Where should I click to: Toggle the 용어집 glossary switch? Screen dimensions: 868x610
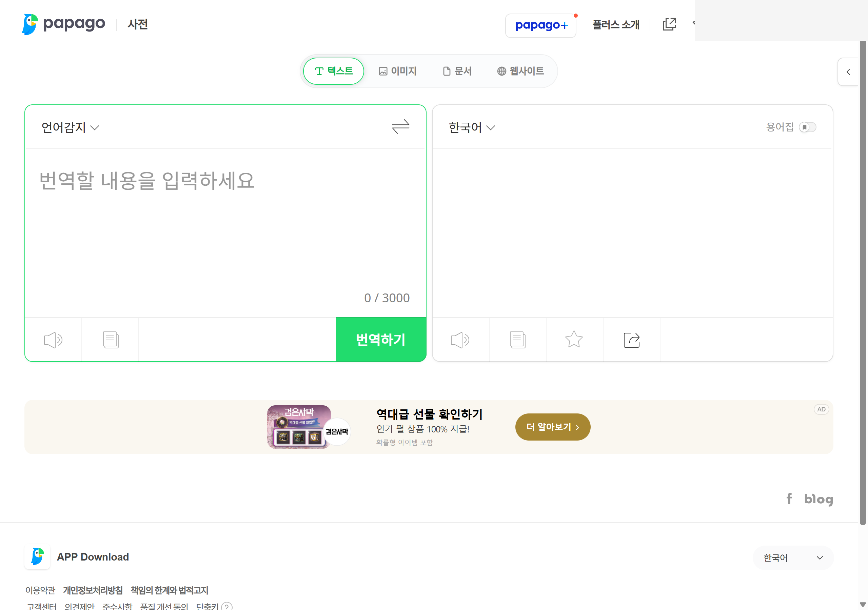pyautogui.click(x=808, y=127)
